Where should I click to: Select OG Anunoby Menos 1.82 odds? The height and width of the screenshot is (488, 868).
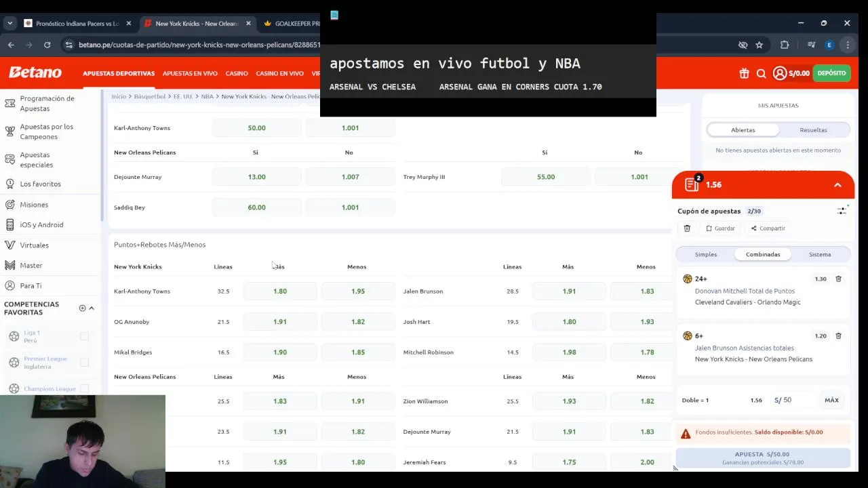pyautogui.click(x=358, y=322)
